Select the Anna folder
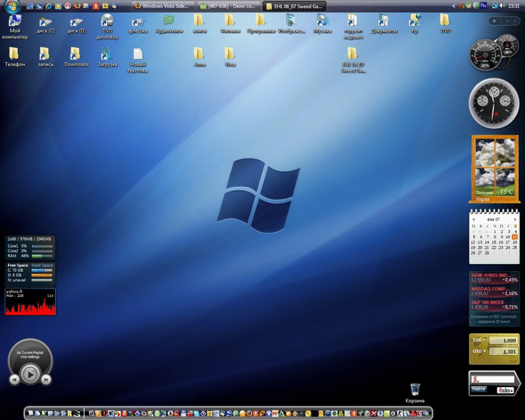The image size is (525, 420). click(200, 57)
